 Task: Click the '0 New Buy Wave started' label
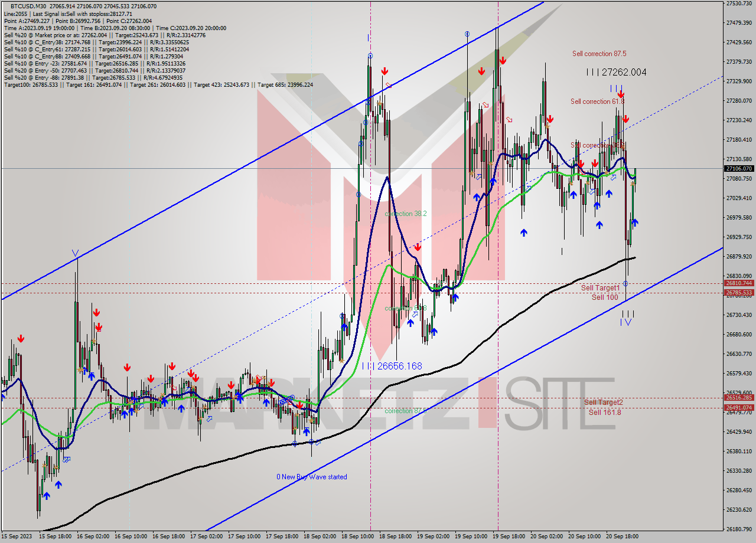(312, 477)
